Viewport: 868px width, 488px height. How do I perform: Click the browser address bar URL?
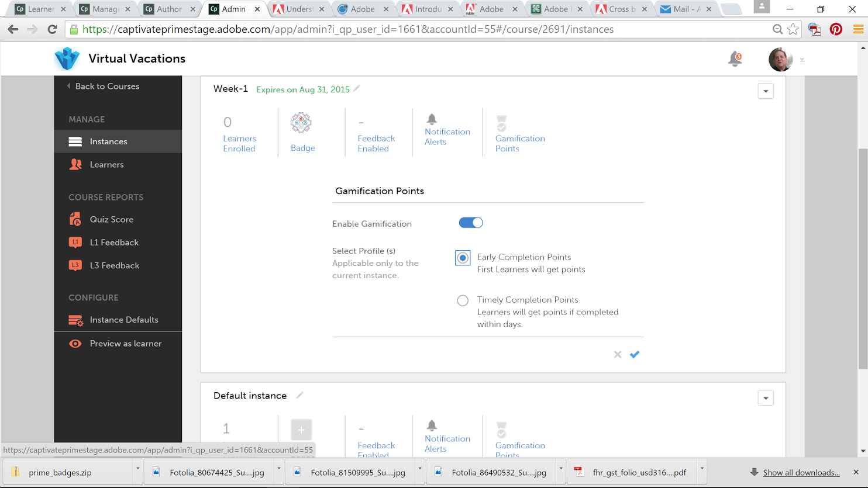pos(348,29)
